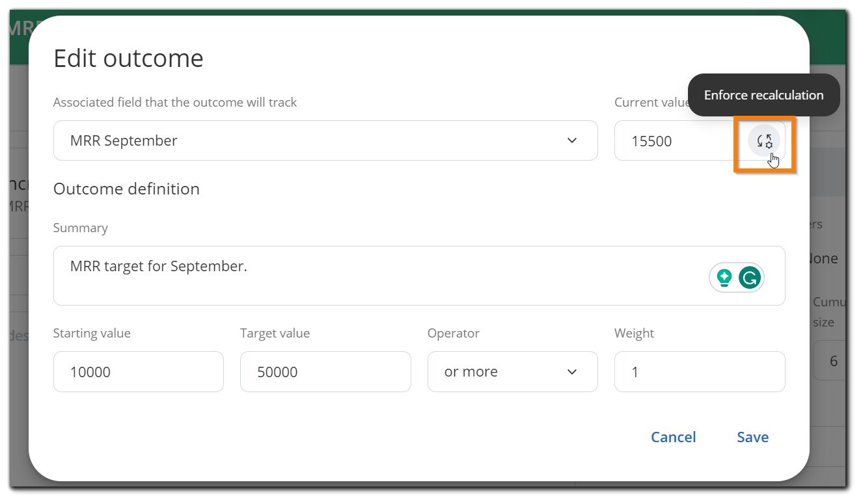
Task: Click the 'Starting value' label
Action: [x=92, y=333]
